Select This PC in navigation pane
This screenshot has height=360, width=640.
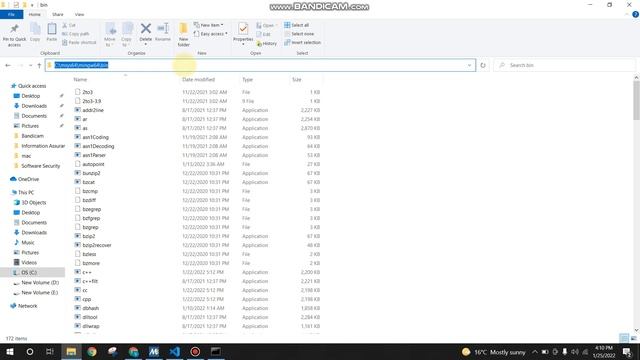point(26,193)
